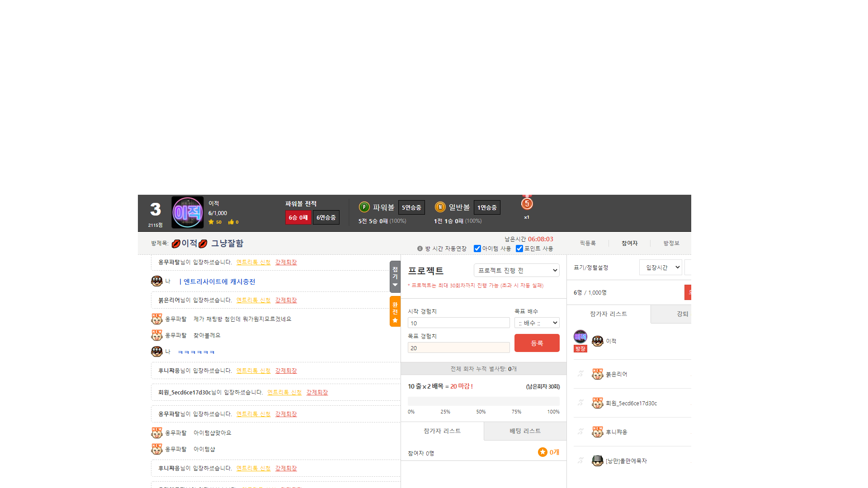Click the number 5 medal icon

click(x=527, y=203)
